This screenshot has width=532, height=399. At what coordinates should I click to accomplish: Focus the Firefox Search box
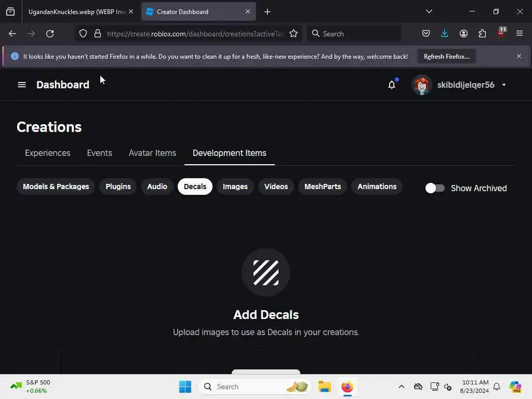click(354, 34)
